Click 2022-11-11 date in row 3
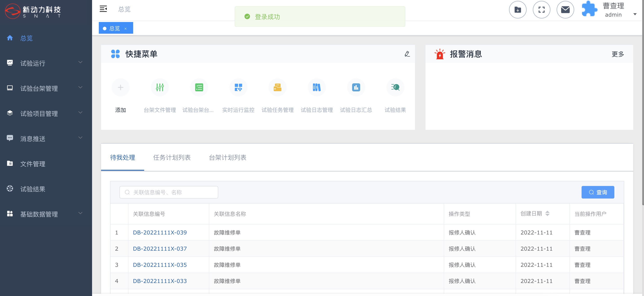 [x=536, y=265]
